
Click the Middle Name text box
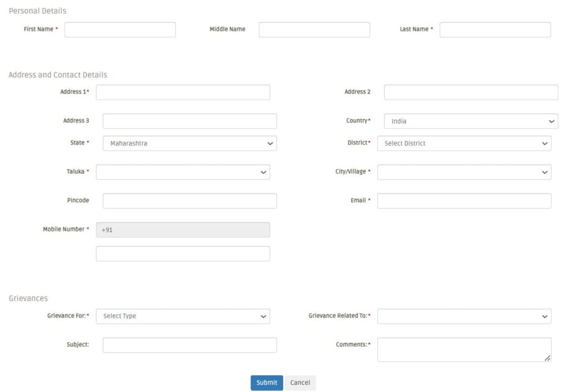(x=314, y=29)
